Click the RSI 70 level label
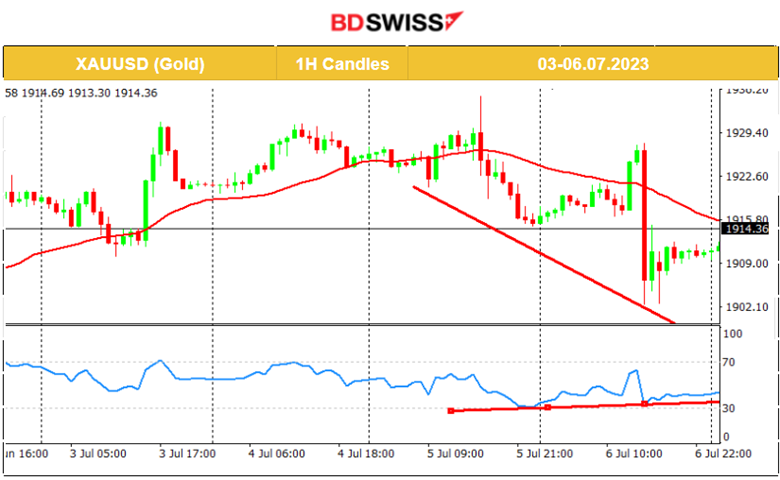 click(729, 362)
